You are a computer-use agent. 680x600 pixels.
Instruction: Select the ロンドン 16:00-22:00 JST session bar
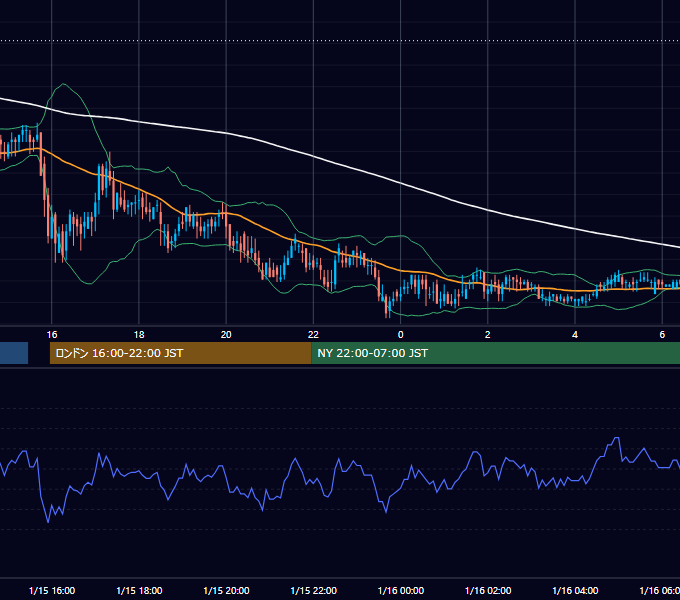(180, 353)
